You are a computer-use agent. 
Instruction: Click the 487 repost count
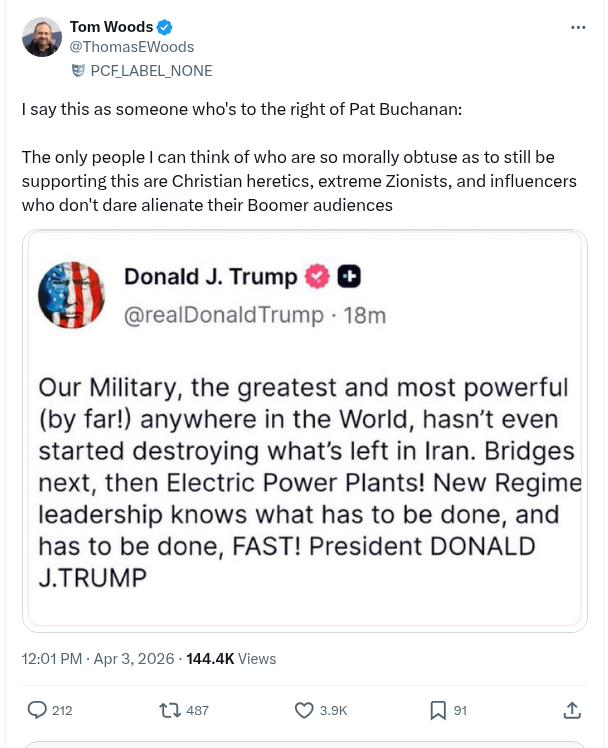(198, 710)
